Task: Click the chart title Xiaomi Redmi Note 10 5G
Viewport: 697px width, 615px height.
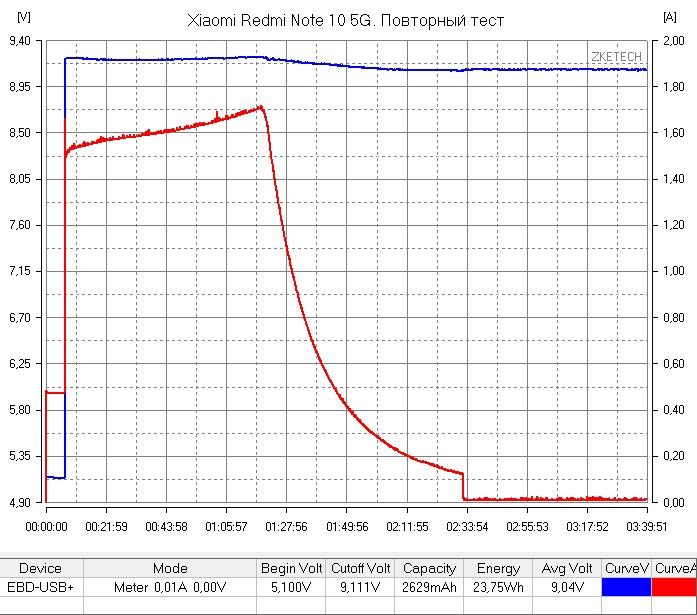Action: [x=346, y=20]
